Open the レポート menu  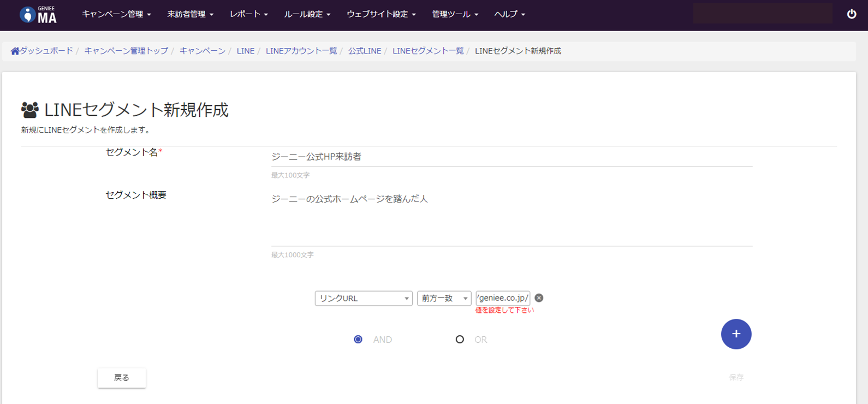point(248,14)
